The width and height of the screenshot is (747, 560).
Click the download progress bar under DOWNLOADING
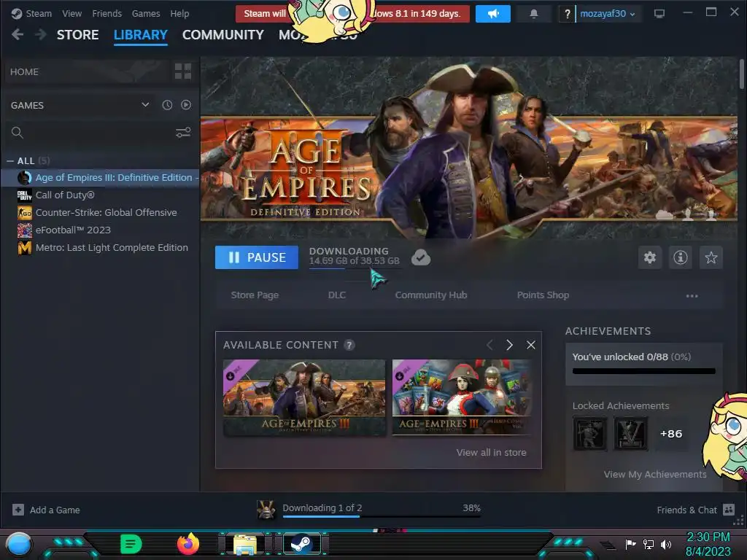[355, 268]
